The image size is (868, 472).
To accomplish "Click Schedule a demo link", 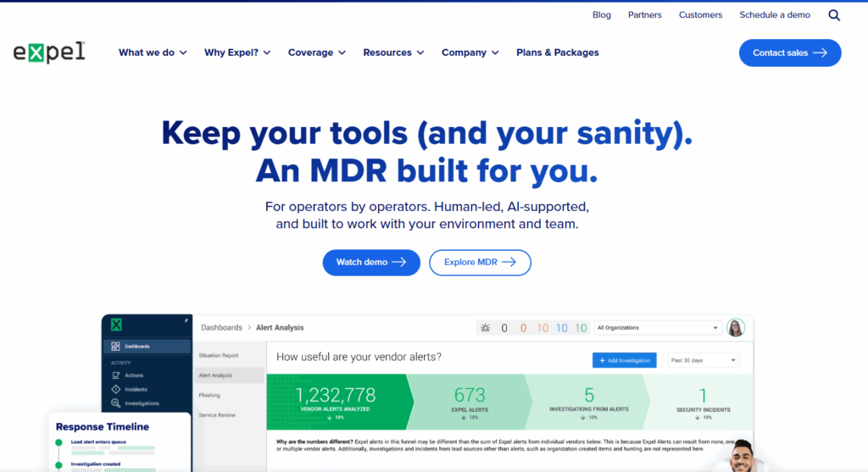I will tap(775, 15).
